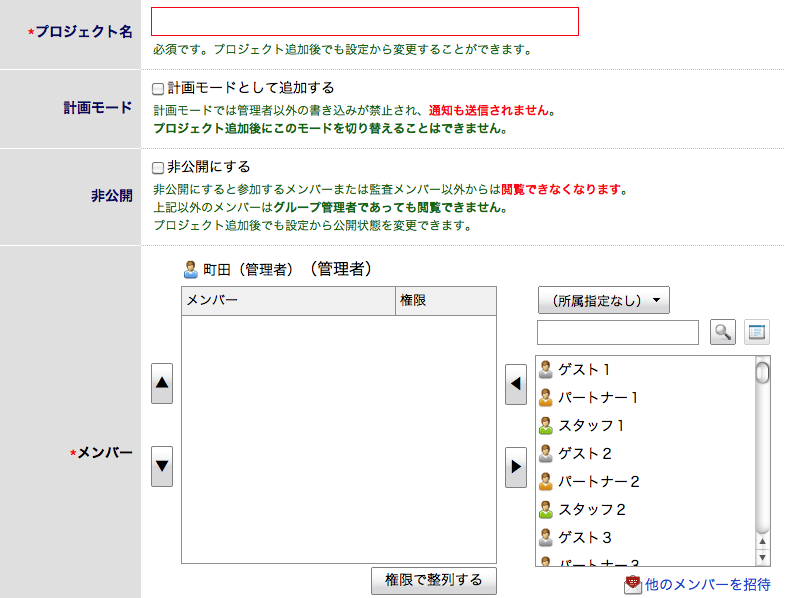Add member with left arrow ◀ button
The width and height of the screenshot is (785, 598).
click(516, 384)
